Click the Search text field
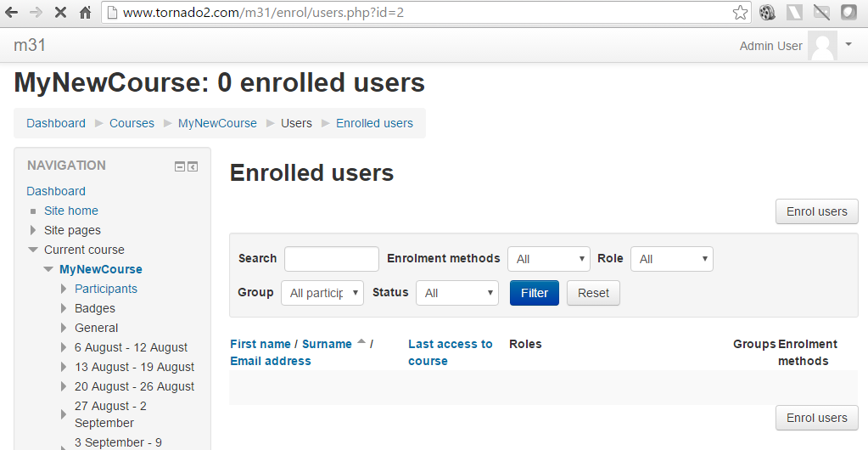The height and width of the screenshot is (450, 868). [332, 259]
